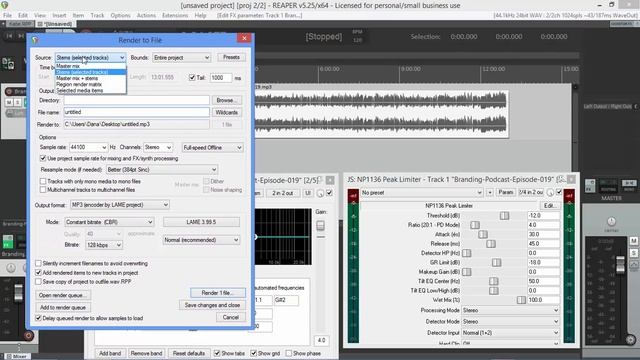Click the Tail length 1000 field
Screen dimensions: 640x360
click(x=221, y=78)
